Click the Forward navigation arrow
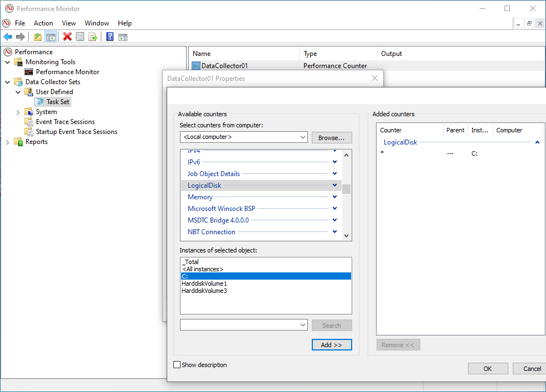 pos(20,37)
